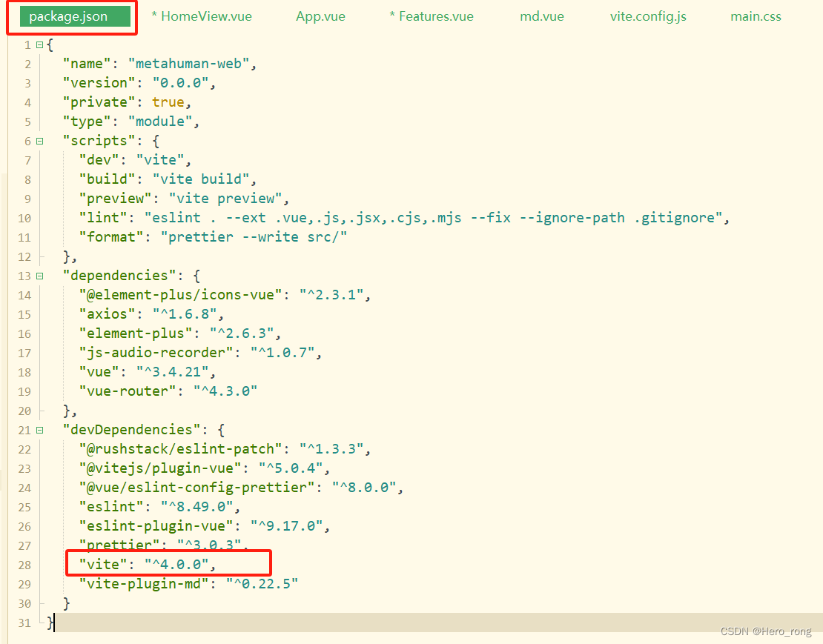Screen dimensions: 823x644
Task: Click the "vite-plugin-md" entry
Action: [144, 584]
